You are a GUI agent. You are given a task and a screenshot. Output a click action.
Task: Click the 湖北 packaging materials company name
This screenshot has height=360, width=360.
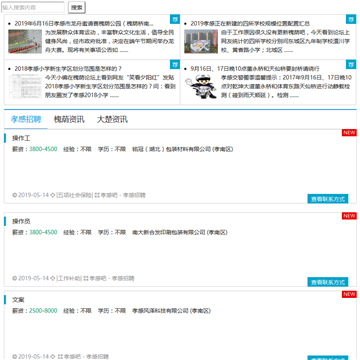(183, 149)
